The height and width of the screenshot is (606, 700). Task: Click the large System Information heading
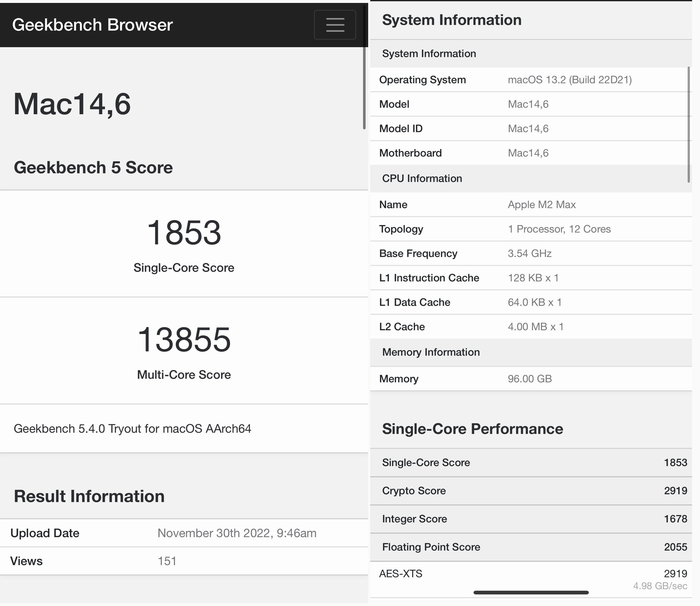point(452,20)
